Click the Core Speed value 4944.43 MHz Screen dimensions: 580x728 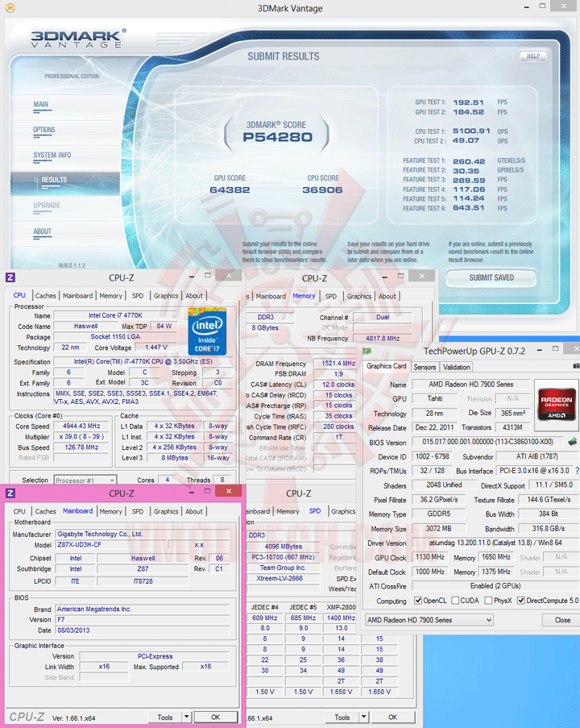click(x=81, y=426)
